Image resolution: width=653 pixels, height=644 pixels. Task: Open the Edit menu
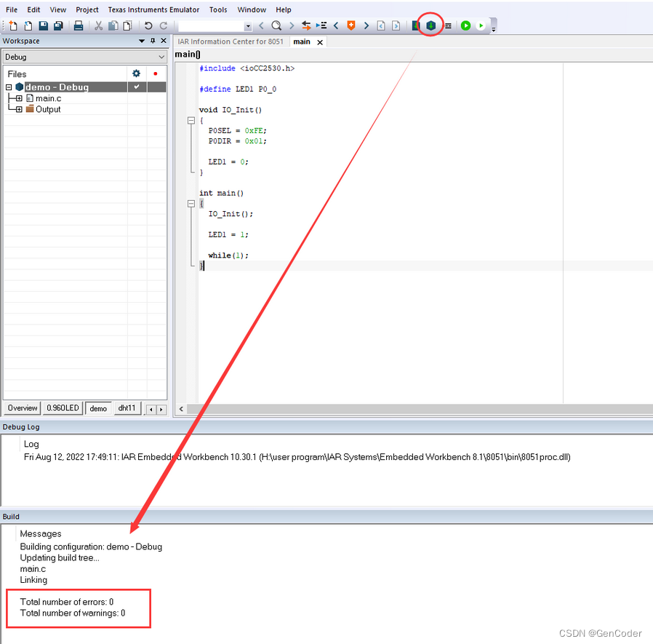tap(33, 9)
